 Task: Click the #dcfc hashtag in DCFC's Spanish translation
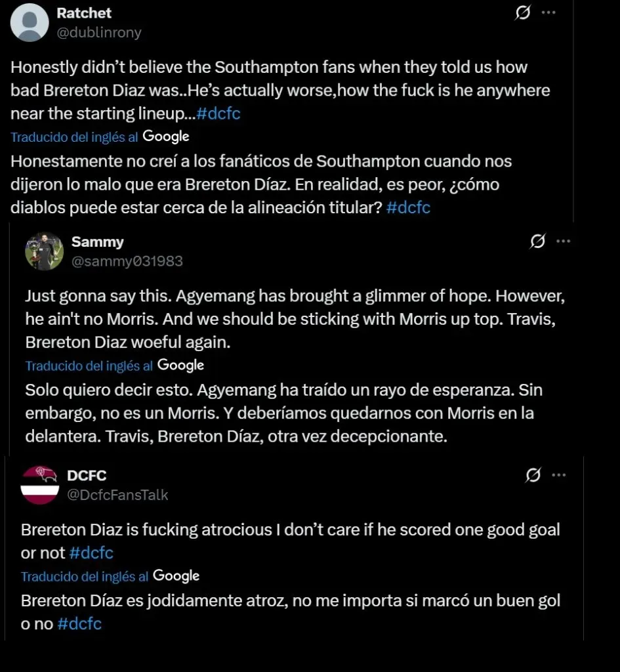(x=79, y=624)
